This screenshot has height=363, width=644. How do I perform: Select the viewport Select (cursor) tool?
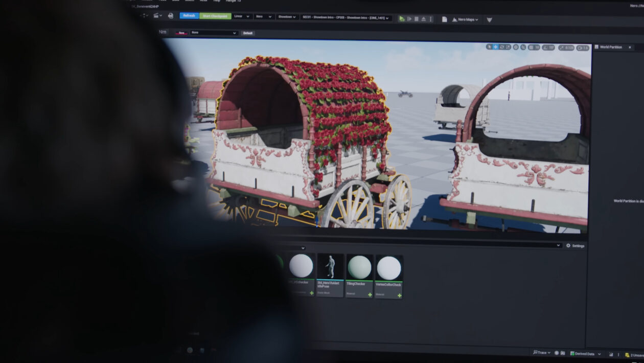tap(489, 47)
